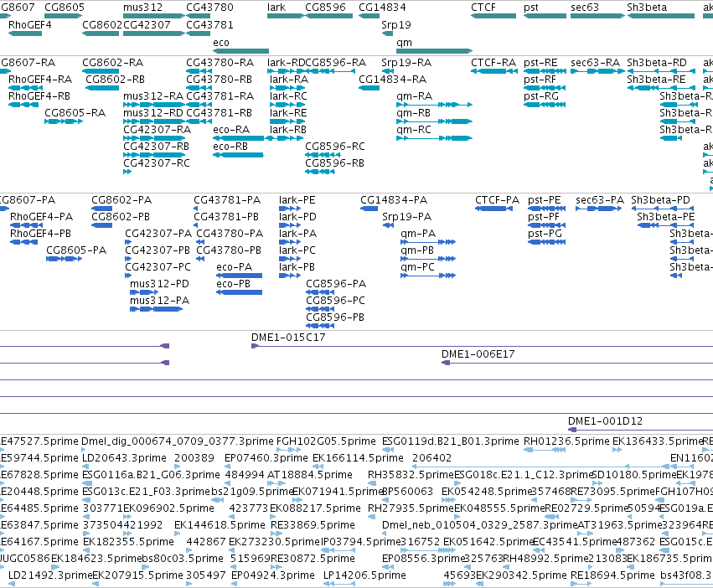Select BAC clone DME1-001D12
Screen dimensions: 713x588
point(605,421)
